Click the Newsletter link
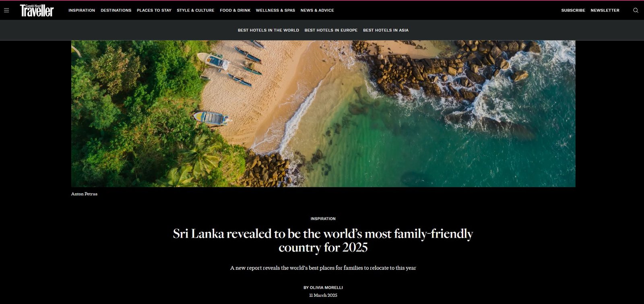The height and width of the screenshot is (304, 644). tap(605, 10)
